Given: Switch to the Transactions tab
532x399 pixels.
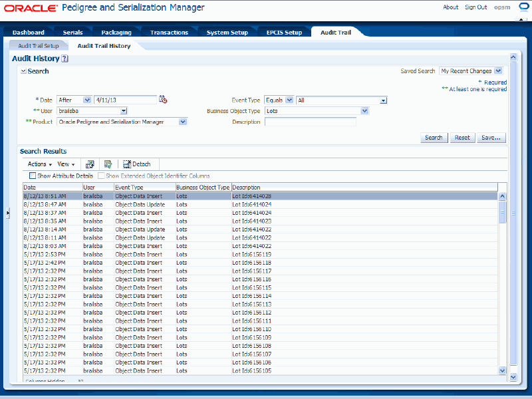Looking at the screenshot, I should 169,33.
